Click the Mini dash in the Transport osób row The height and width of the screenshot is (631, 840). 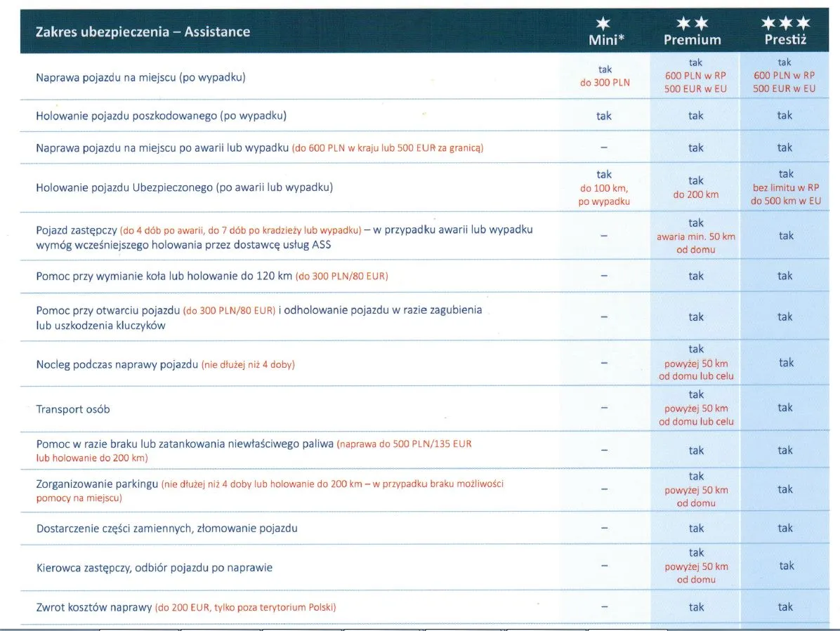pos(604,408)
